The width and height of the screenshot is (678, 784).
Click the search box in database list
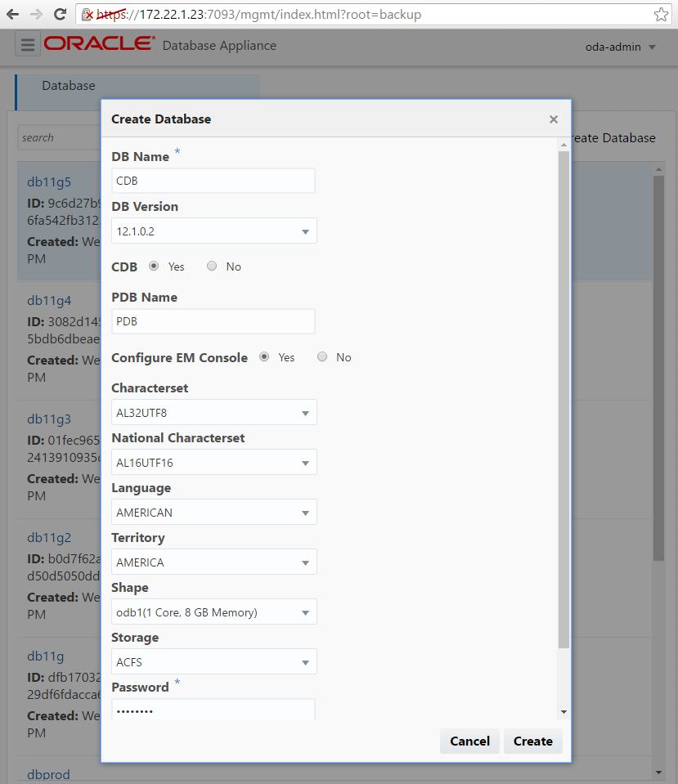59,137
